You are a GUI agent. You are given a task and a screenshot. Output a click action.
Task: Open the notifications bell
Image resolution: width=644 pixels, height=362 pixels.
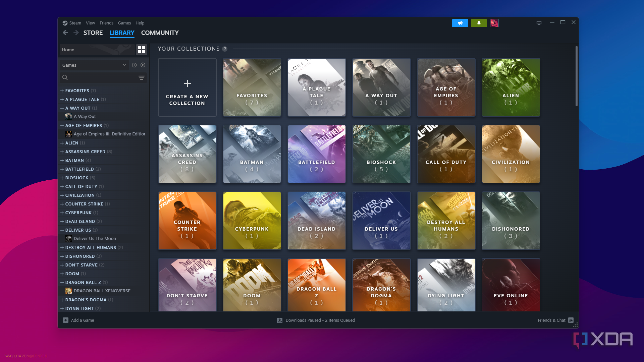[479, 23]
